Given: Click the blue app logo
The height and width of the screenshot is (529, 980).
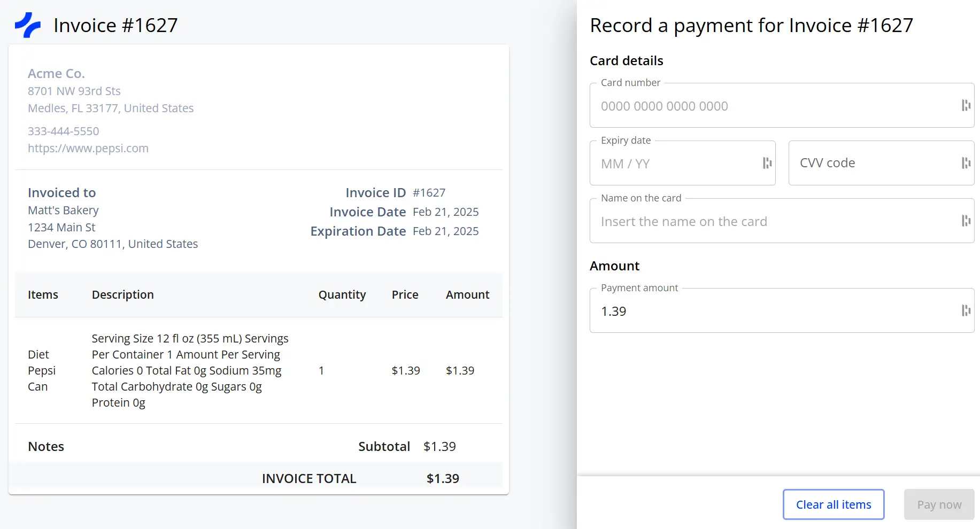Looking at the screenshot, I should (x=28, y=24).
